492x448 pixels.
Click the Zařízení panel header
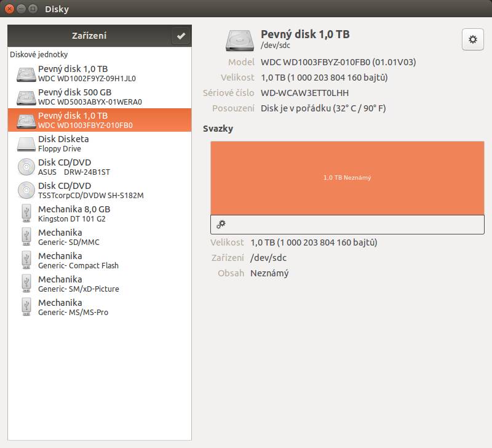100,36
